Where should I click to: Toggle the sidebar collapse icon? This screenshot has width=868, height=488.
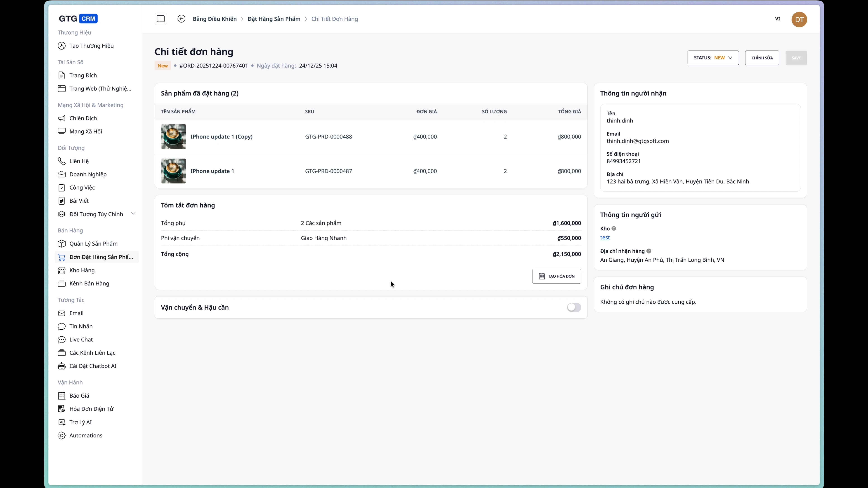click(x=161, y=19)
